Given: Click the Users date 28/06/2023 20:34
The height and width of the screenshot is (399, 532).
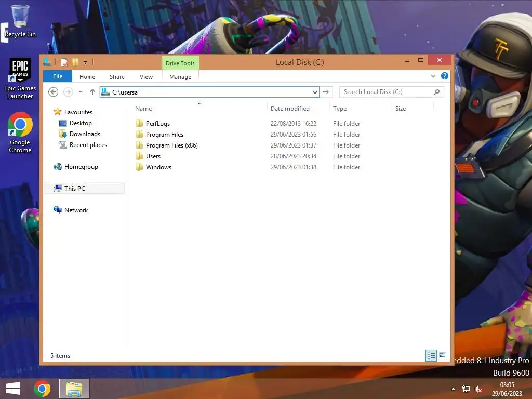Looking at the screenshot, I should [x=294, y=156].
